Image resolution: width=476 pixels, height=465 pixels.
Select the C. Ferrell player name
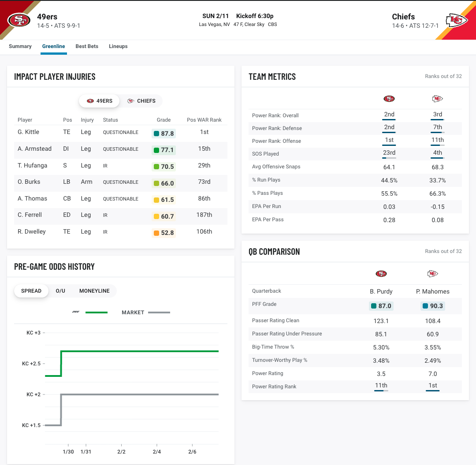30,215
